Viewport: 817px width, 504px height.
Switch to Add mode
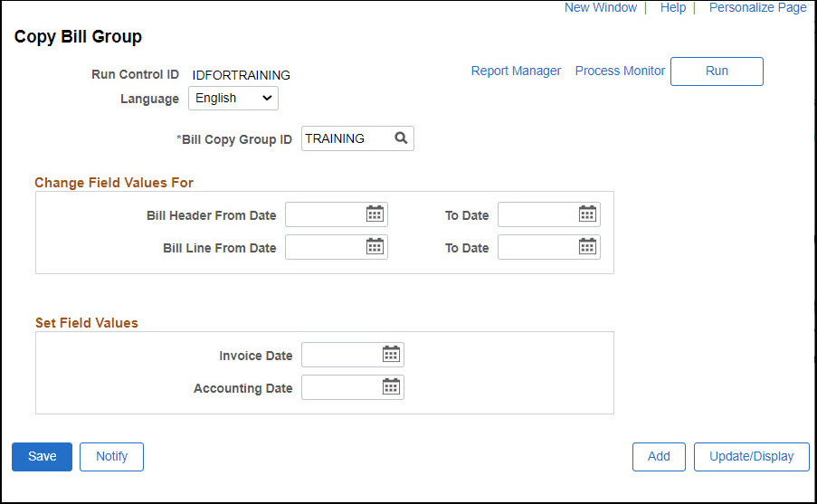click(659, 457)
